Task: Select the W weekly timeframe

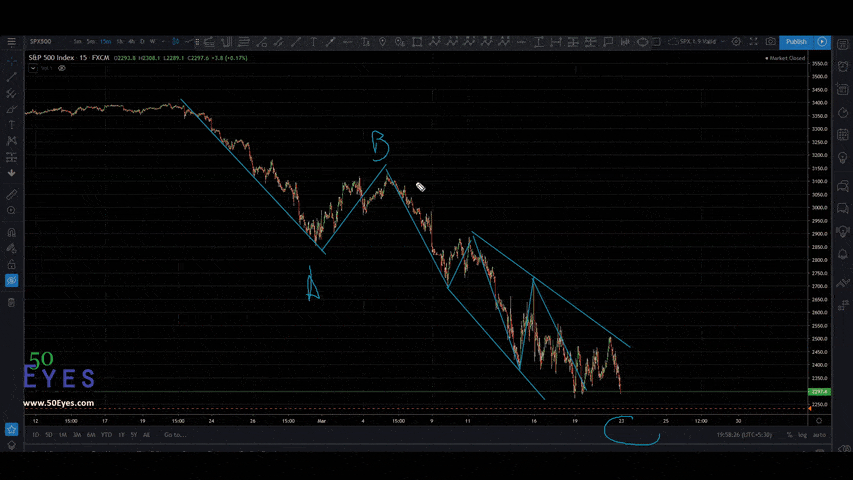Action: [x=152, y=42]
